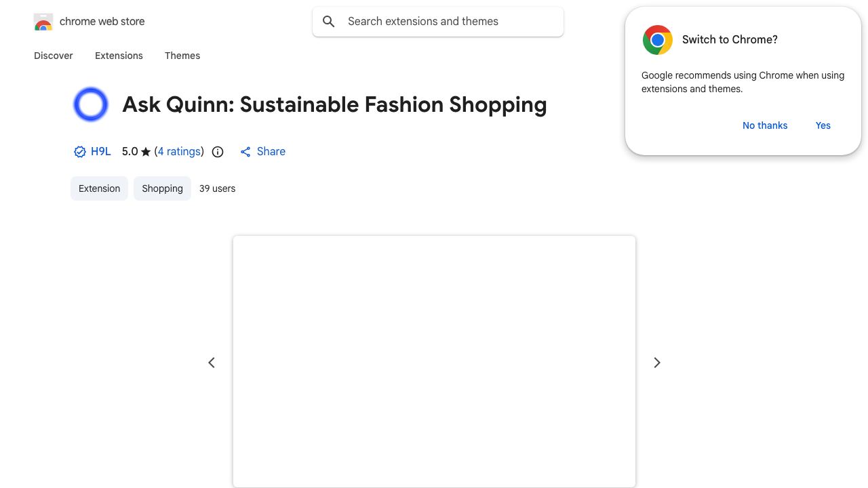Image resolution: width=868 pixels, height=488 pixels.
Task: Click the 39 users text
Action: click(x=217, y=188)
